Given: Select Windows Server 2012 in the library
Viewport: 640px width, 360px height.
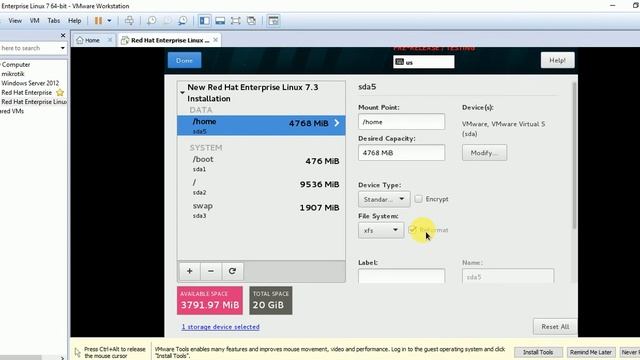Looking at the screenshot, I should (30, 83).
